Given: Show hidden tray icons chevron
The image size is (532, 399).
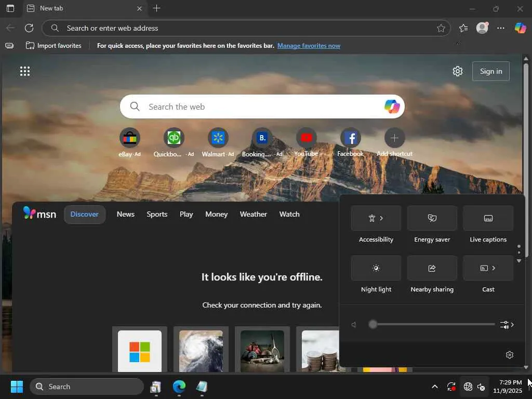Looking at the screenshot, I should coord(435,387).
